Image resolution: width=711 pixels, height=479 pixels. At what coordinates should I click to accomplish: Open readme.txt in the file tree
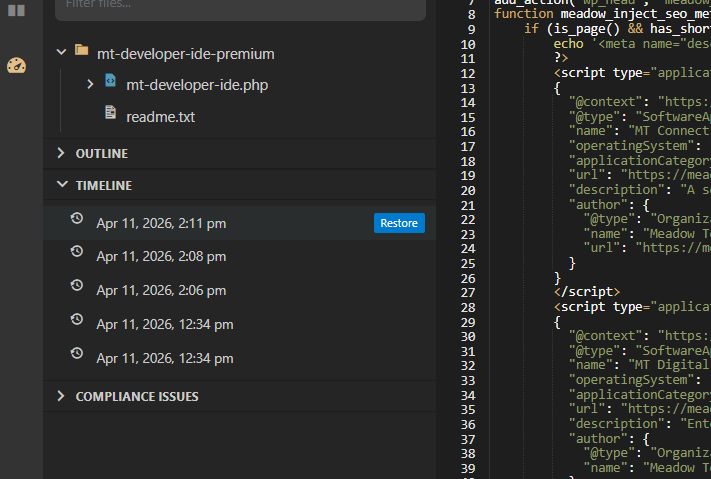tap(161, 117)
